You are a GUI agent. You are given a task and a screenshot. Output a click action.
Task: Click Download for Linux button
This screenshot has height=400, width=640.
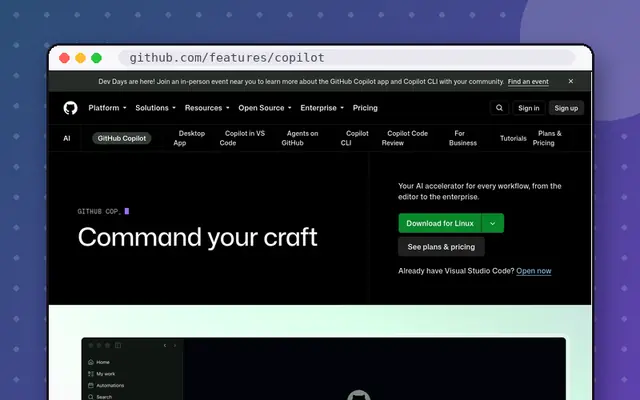[x=440, y=223]
